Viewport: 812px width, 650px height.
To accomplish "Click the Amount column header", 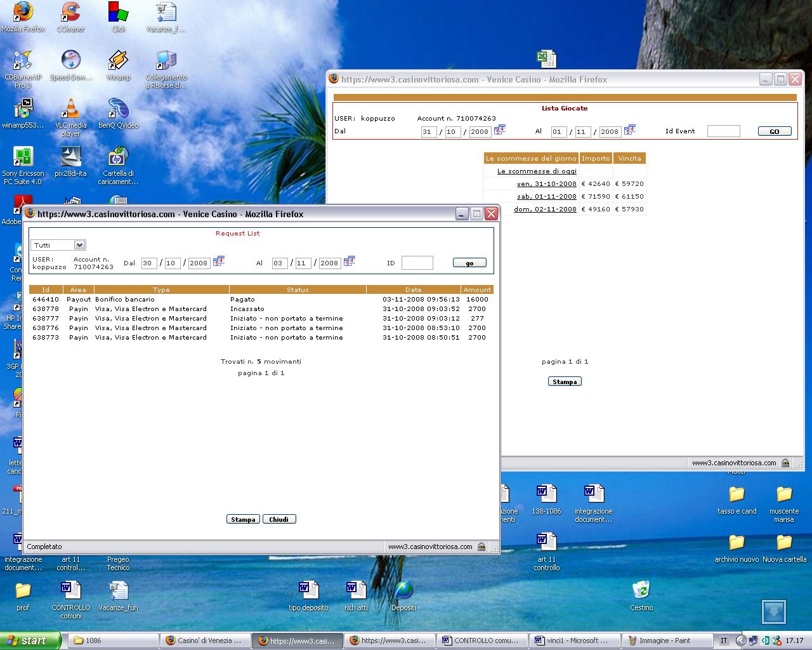I will 477,289.
